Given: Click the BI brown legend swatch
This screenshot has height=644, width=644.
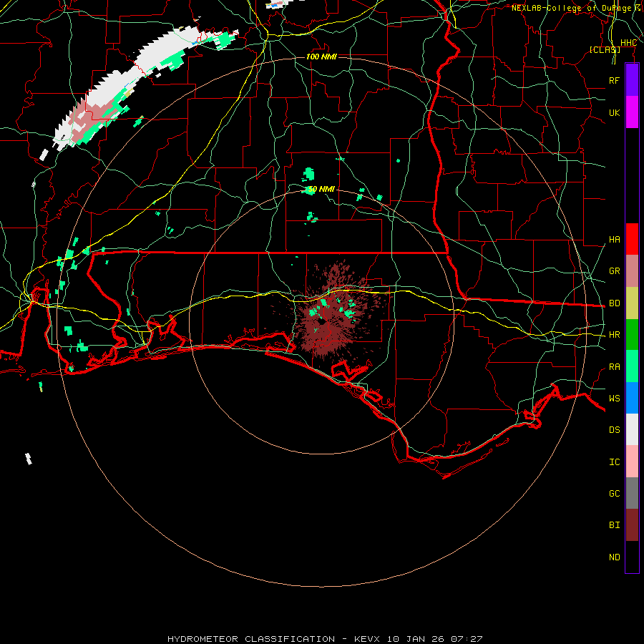Looking at the screenshot, I should coord(632,525).
